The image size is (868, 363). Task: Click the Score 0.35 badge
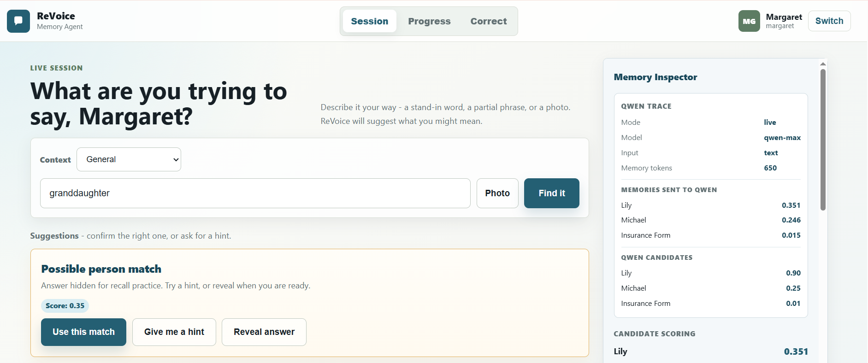[x=65, y=305]
